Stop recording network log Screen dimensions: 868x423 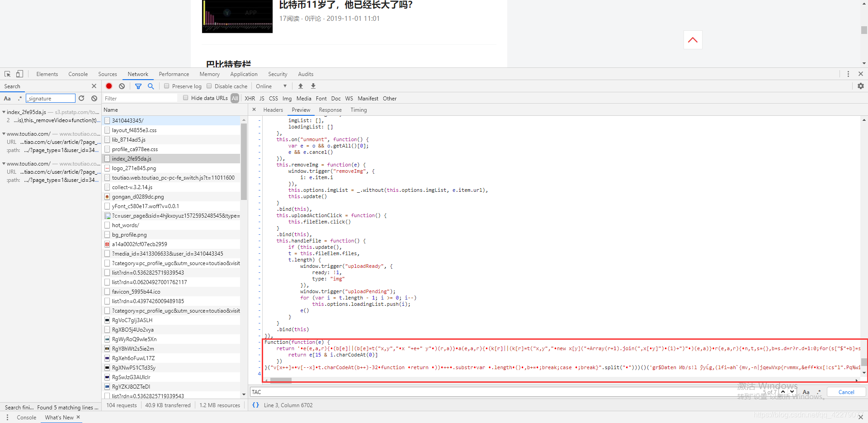point(109,86)
